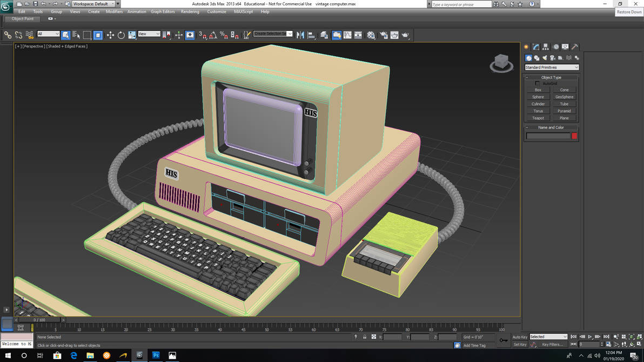The width and height of the screenshot is (644, 362).
Task: Open Reference Coordinate System 'View' dropdown
Action: [149, 33]
